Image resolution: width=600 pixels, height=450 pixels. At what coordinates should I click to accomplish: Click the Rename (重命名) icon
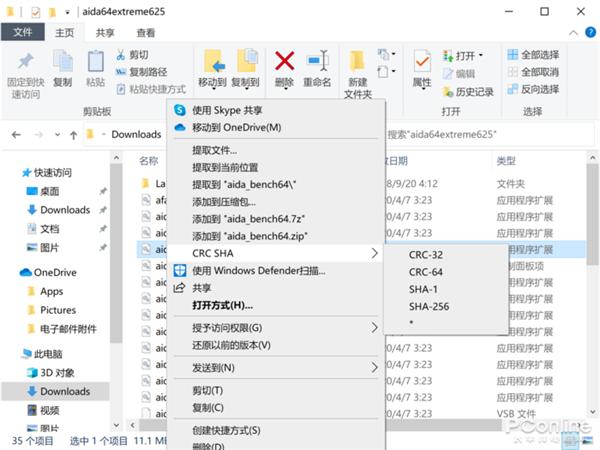317,61
